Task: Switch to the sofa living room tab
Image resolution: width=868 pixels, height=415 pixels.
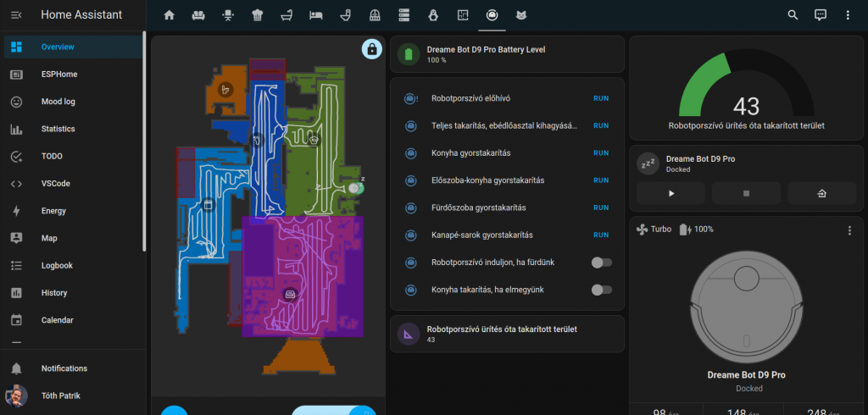Action: click(x=198, y=15)
